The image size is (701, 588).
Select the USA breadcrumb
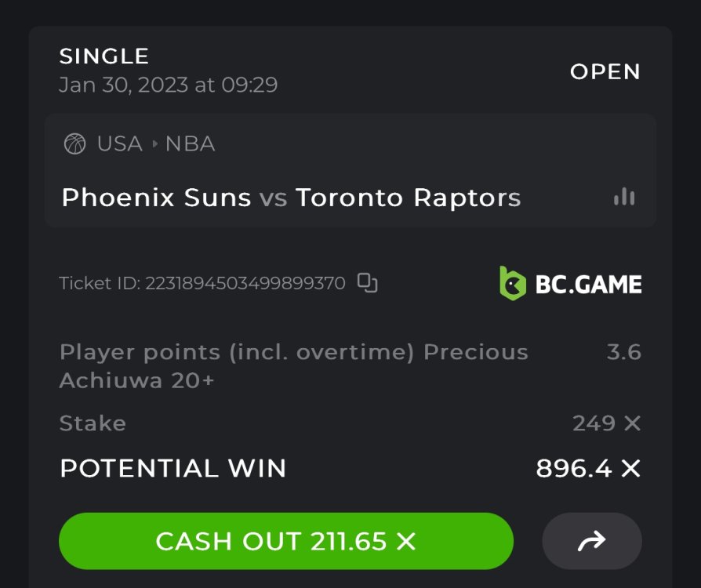point(120,144)
